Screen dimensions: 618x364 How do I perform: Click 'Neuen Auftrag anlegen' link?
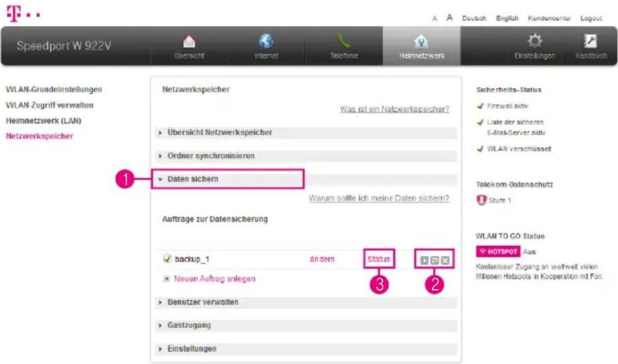click(215, 279)
